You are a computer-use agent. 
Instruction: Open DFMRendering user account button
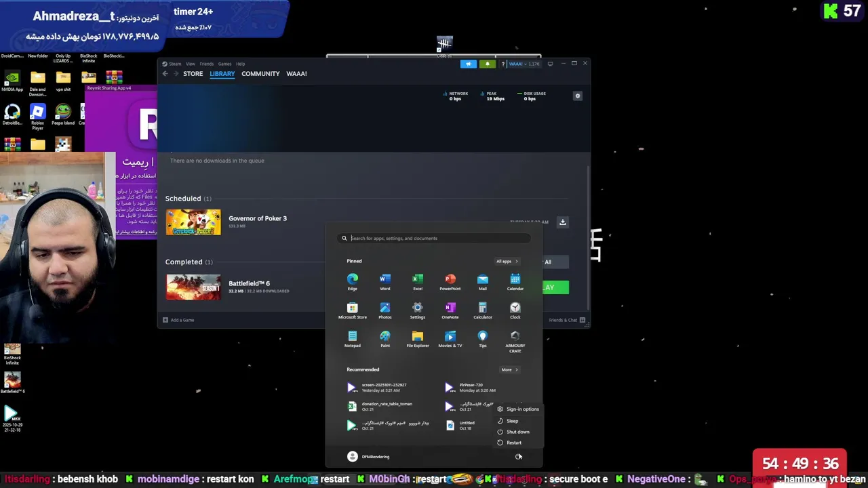click(x=368, y=457)
